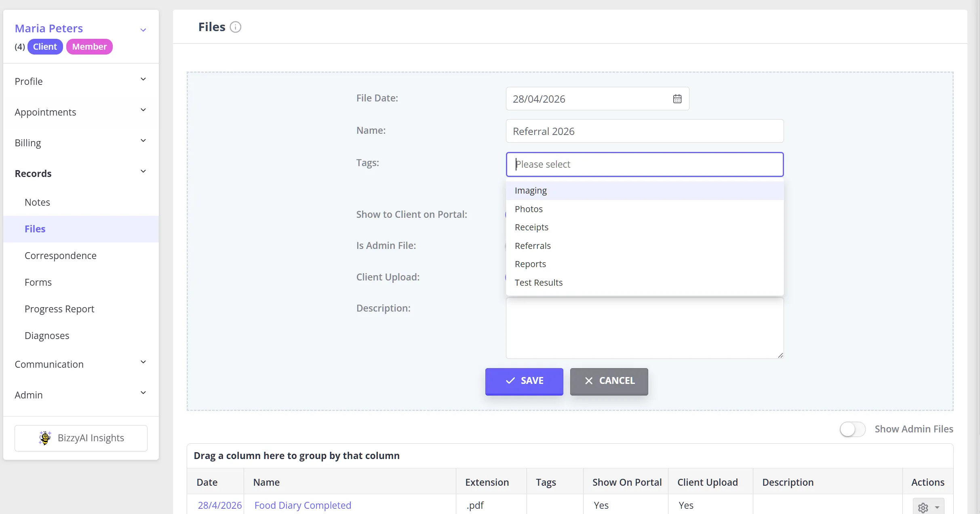Choose Referrals from the tags list
This screenshot has height=514, width=980.
645,246
